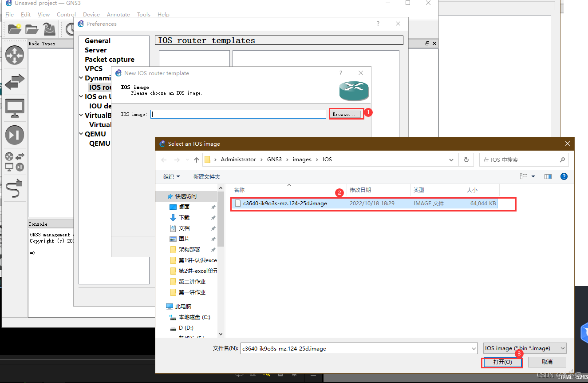This screenshot has width=588, height=383.
Task: Browse end devices (monitor icon)
Action: pos(15,108)
